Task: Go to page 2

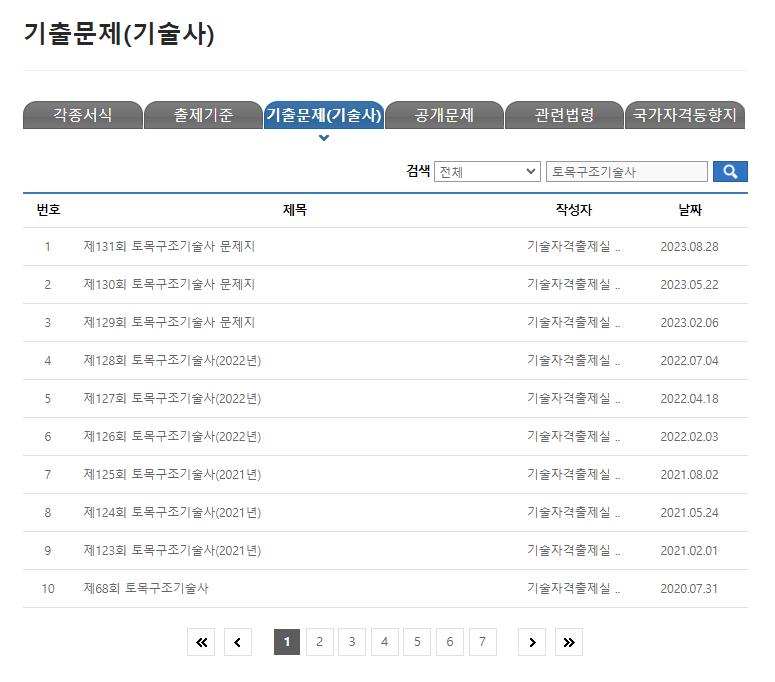Action: [319, 642]
